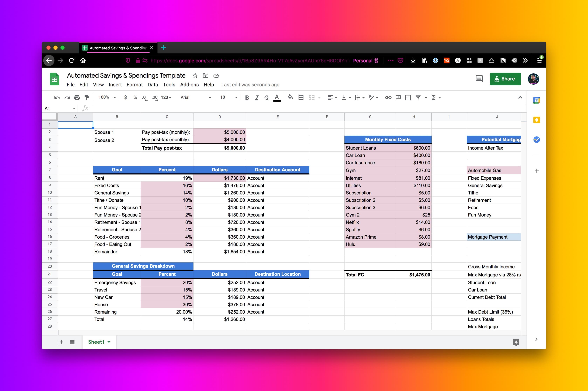Click the insert chart icon
Image resolution: width=588 pixels, height=391 pixels.
click(408, 98)
